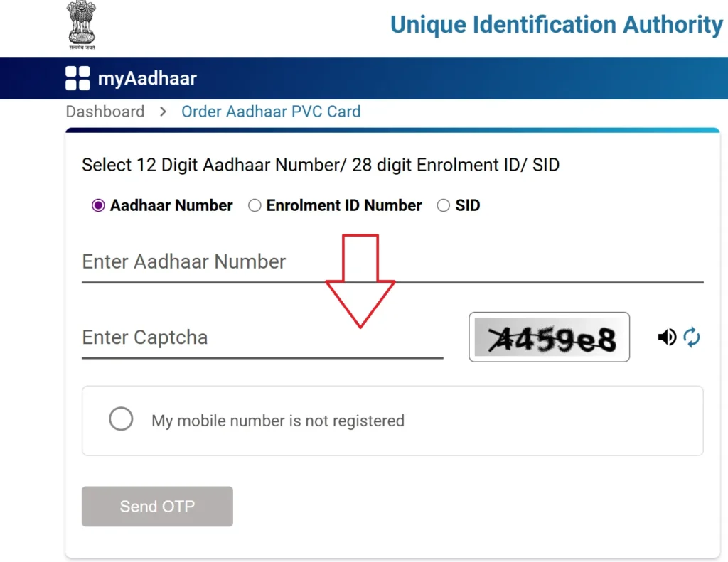Enable 'My mobile number is not registered'
This screenshot has height=562, width=728.
pos(121,419)
